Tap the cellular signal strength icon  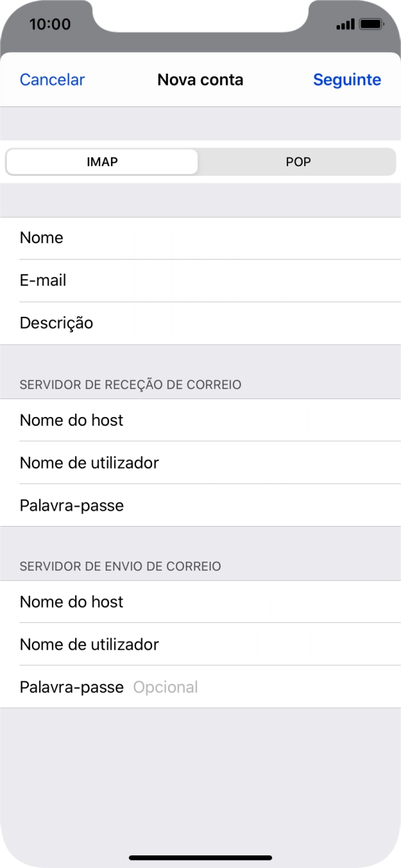tap(345, 24)
